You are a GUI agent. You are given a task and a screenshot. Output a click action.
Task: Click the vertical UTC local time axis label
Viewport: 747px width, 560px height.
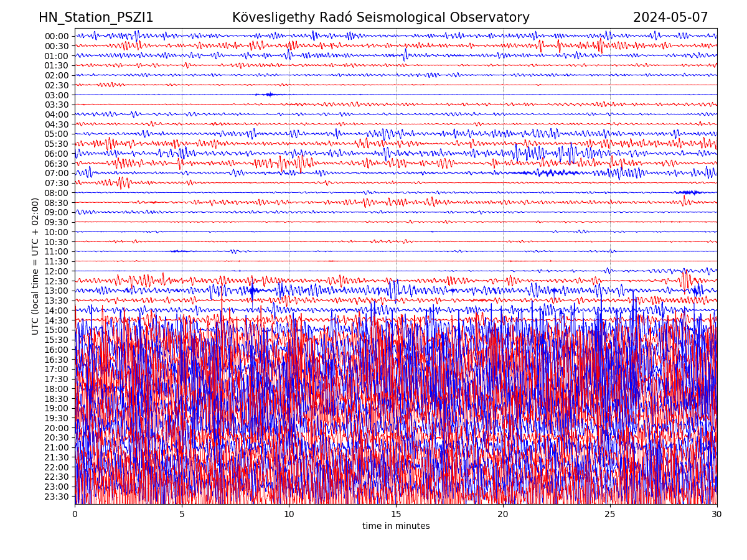coord(35,266)
